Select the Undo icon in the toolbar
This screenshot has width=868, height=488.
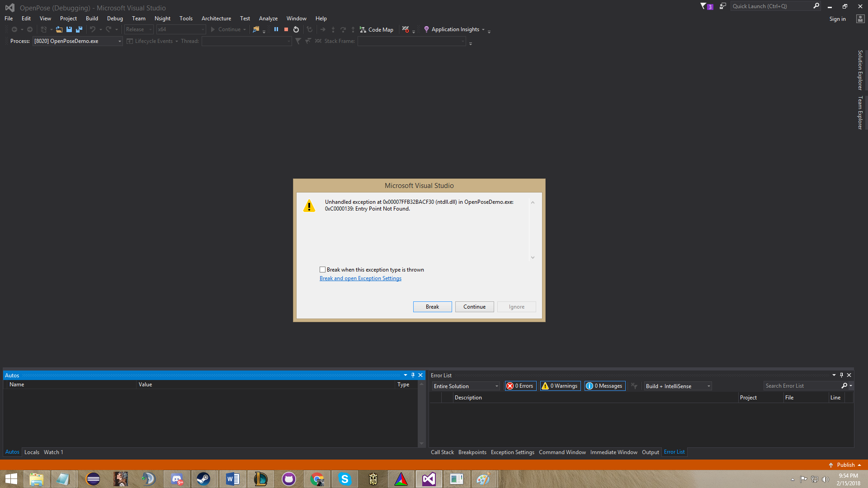click(93, 29)
